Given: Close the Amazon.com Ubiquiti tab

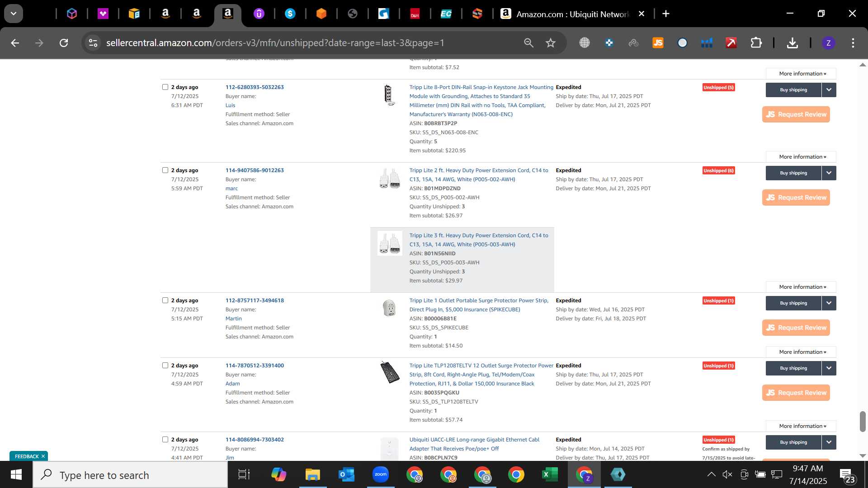Looking at the screenshot, I should [x=641, y=14].
